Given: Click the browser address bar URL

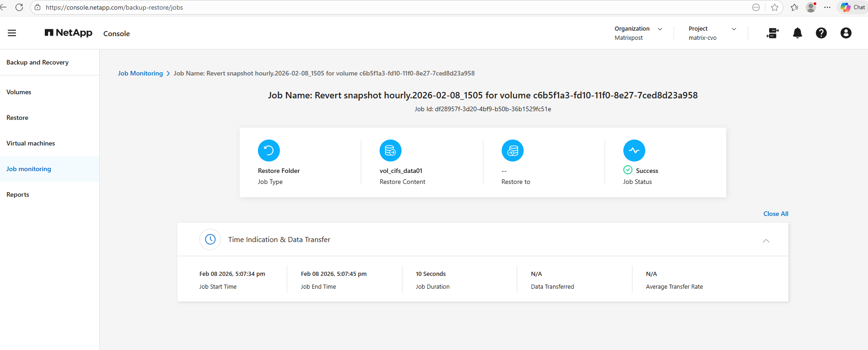Looking at the screenshot, I should 114,7.
